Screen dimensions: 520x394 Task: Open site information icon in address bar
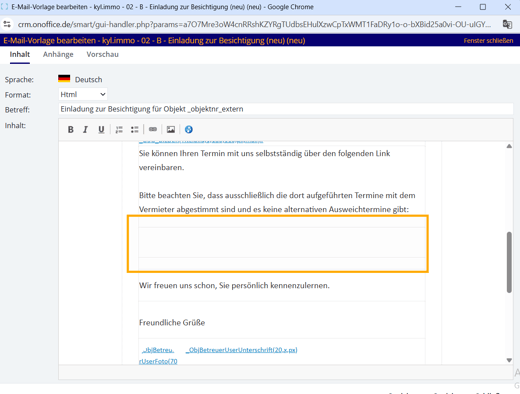pos(7,24)
